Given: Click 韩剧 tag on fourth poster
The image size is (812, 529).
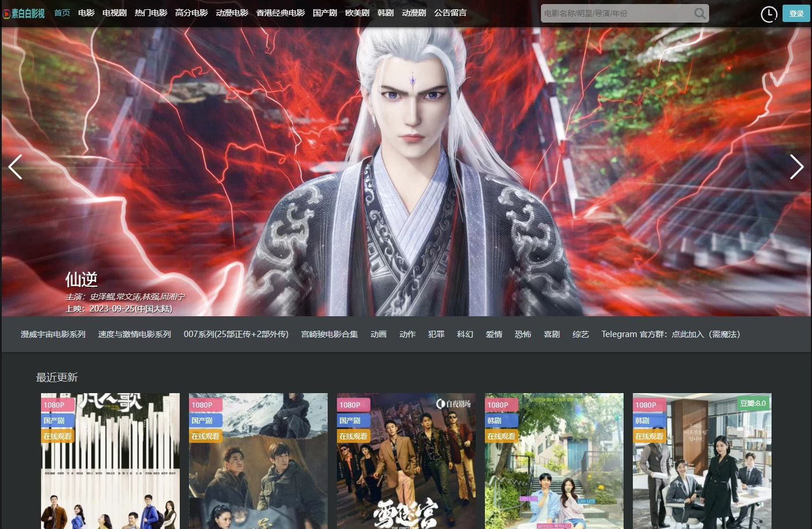Looking at the screenshot, I should 495,420.
